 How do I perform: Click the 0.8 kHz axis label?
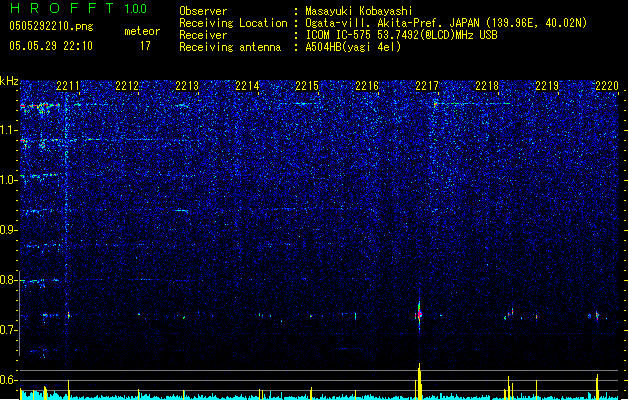9,280
